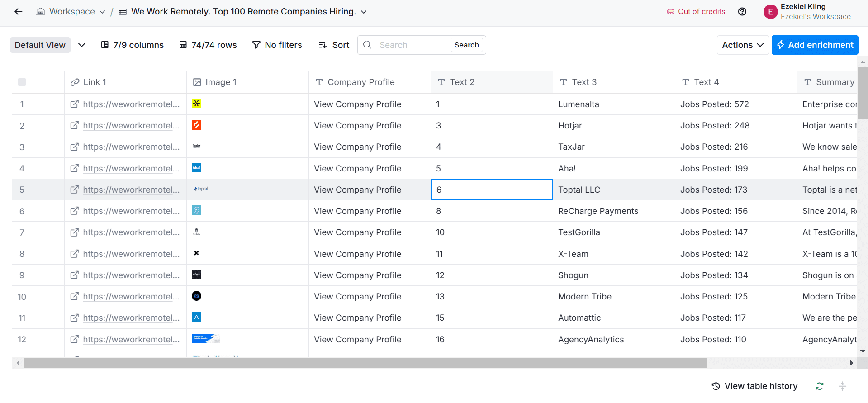Click the horizontal scrollbar thumb
Image resolution: width=868 pixels, height=403 pixels.
(x=365, y=363)
